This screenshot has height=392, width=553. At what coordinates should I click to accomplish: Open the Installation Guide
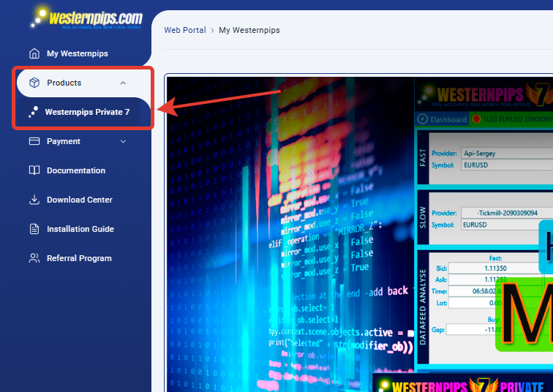[80, 229]
